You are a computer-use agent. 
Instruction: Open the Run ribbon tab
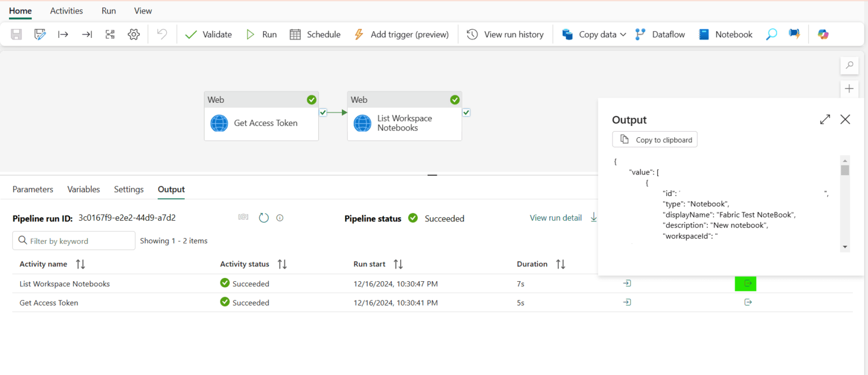[x=109, y=11]
